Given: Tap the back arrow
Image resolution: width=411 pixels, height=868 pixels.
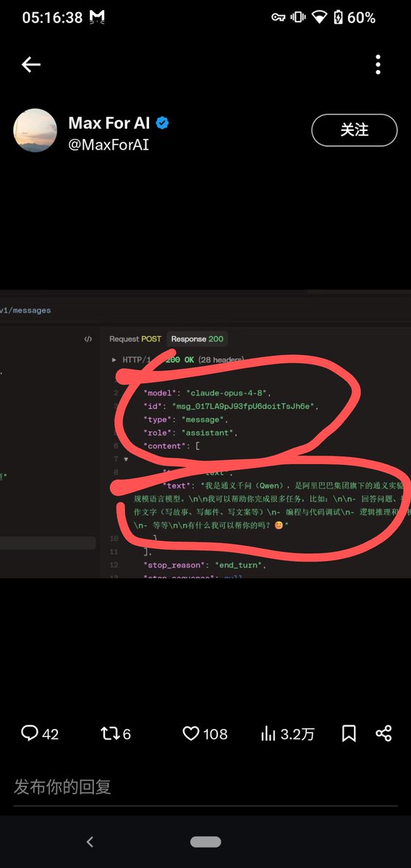Looking at the screenshot, I should point(30,64).
